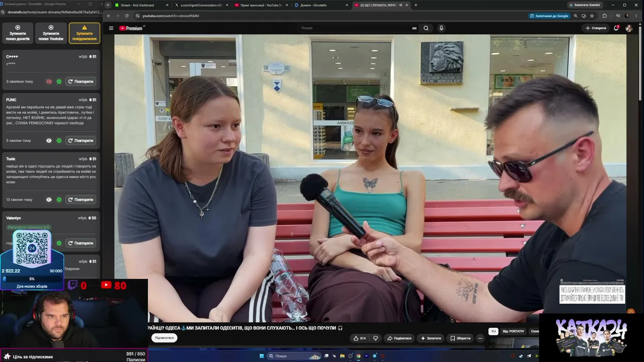The width and height of the screenshot is (644, 362).
Task: Click the approved checkmark on C•••• donation
Action: pyautogui.click(x=59, y=81)
